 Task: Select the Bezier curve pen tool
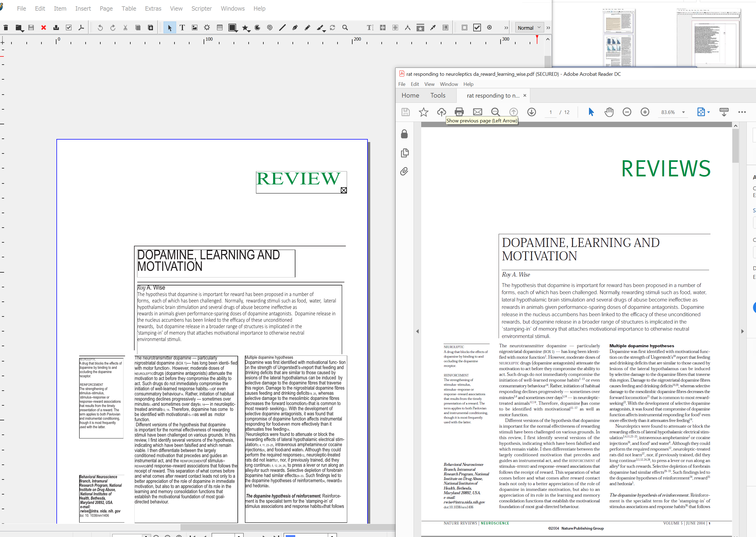click(295, 28)
